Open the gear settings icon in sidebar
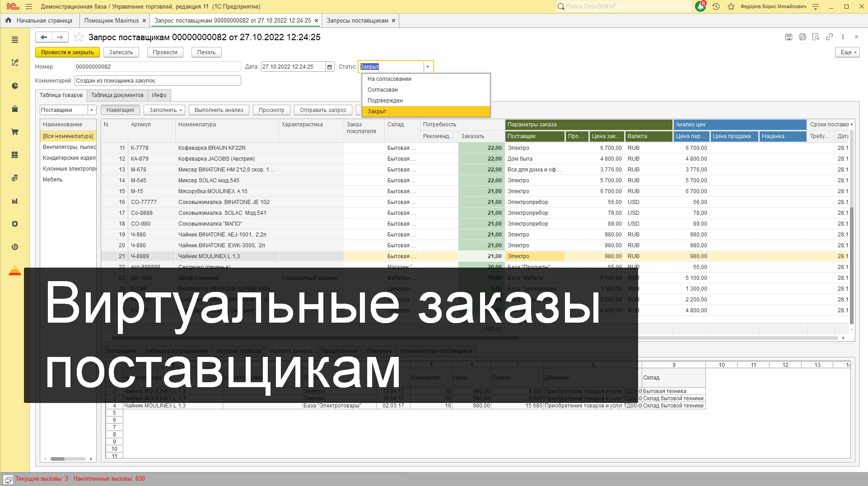Viewport: 868px width, 486px height. pyautogui.click(x=15, y=224)
